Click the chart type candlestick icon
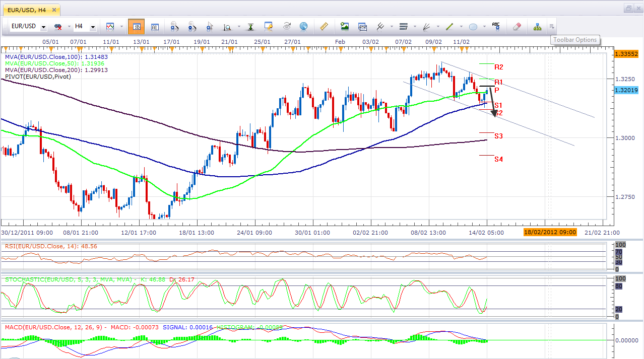The width and height of the screenshot is (644, 359). point(110,26)
